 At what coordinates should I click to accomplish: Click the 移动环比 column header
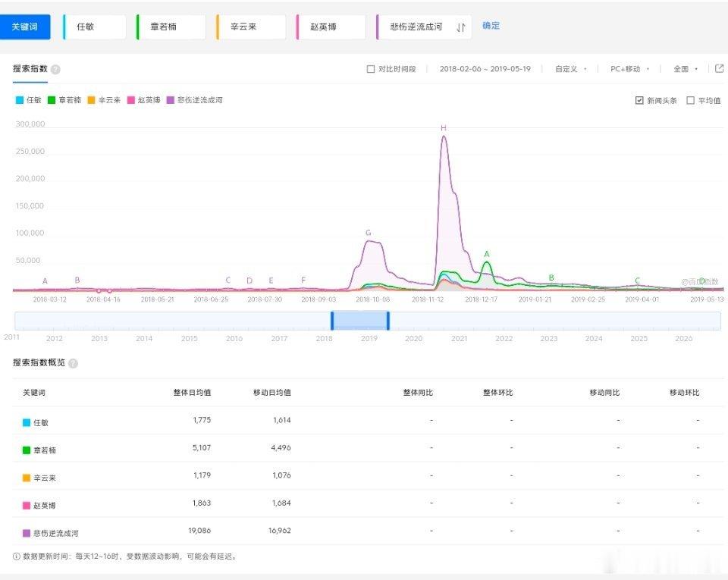(684, 393)
